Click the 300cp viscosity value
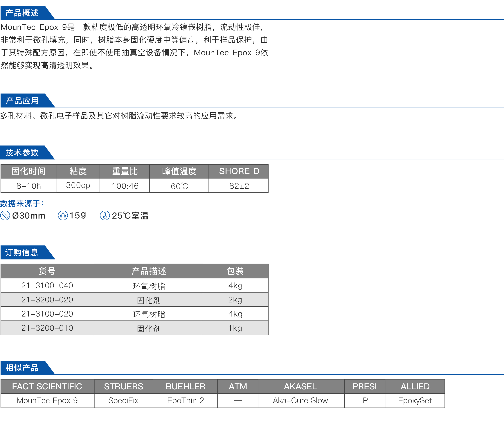The width and height of the screenshot is (504, 436). click(x=78, y=185)
